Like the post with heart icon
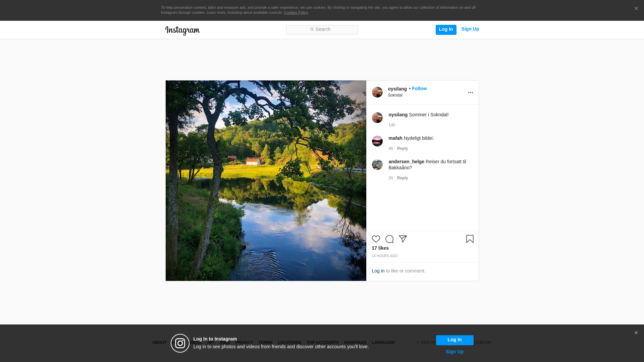The image size is (644, 362). (x=376, y=239)
